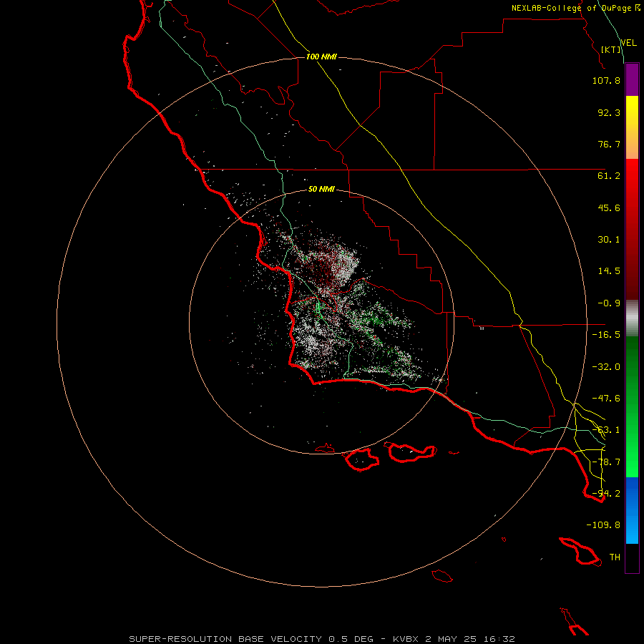Pick the black TH segment of velocity scale
Viewport: 644px width, 644px height.
tap(632, 557)
